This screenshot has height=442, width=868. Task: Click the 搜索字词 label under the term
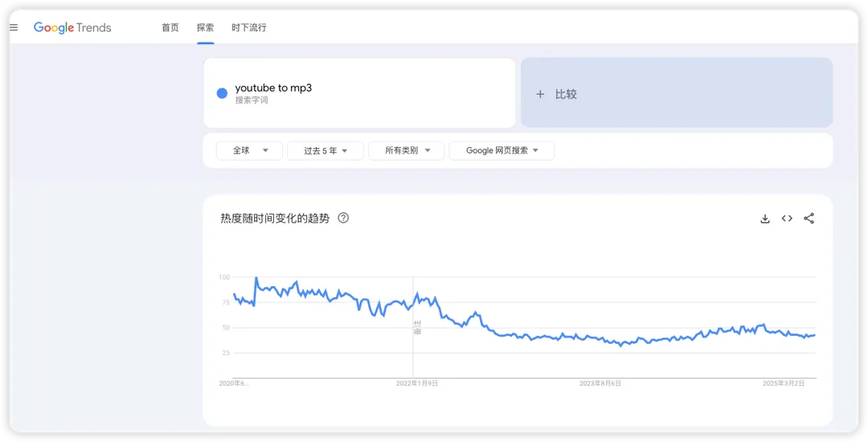coord(252,100)
